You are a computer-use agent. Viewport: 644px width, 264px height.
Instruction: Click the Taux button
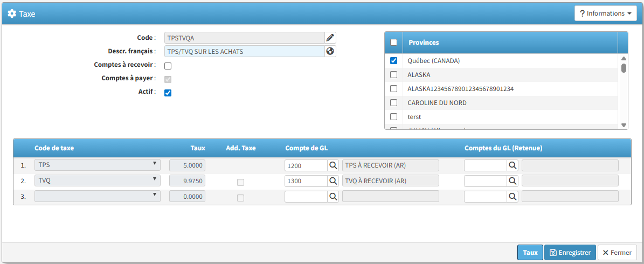(x=530, y=253)
